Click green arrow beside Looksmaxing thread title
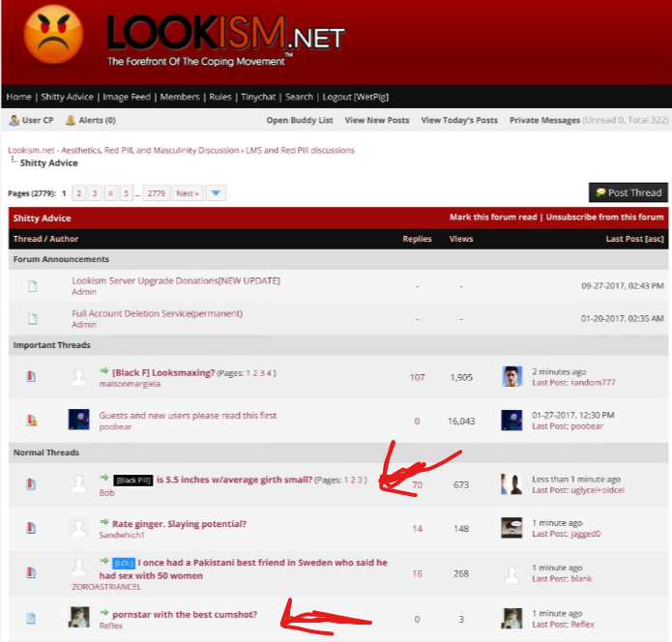 104,371
